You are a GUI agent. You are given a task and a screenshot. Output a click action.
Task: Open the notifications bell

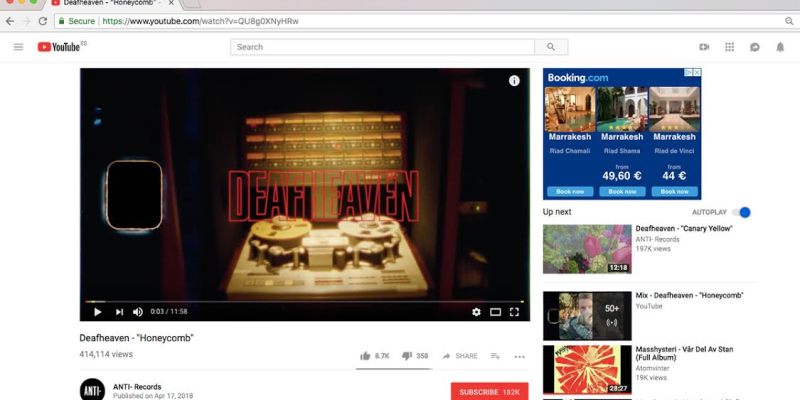780,47
